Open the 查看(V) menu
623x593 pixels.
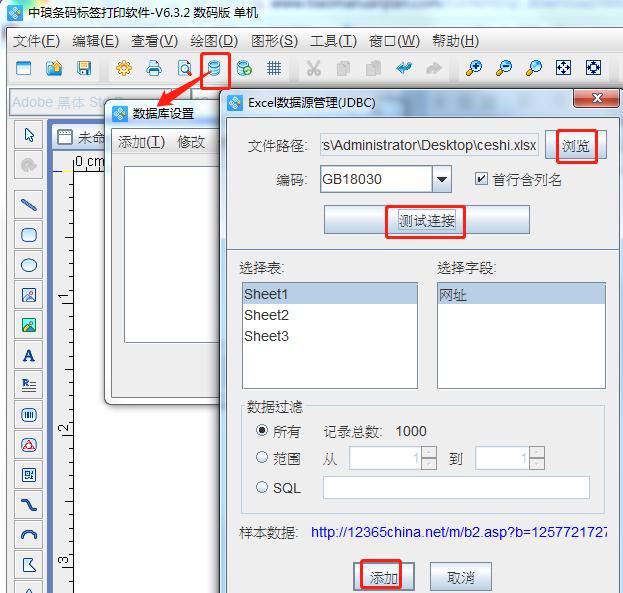(x=155, y=41)
